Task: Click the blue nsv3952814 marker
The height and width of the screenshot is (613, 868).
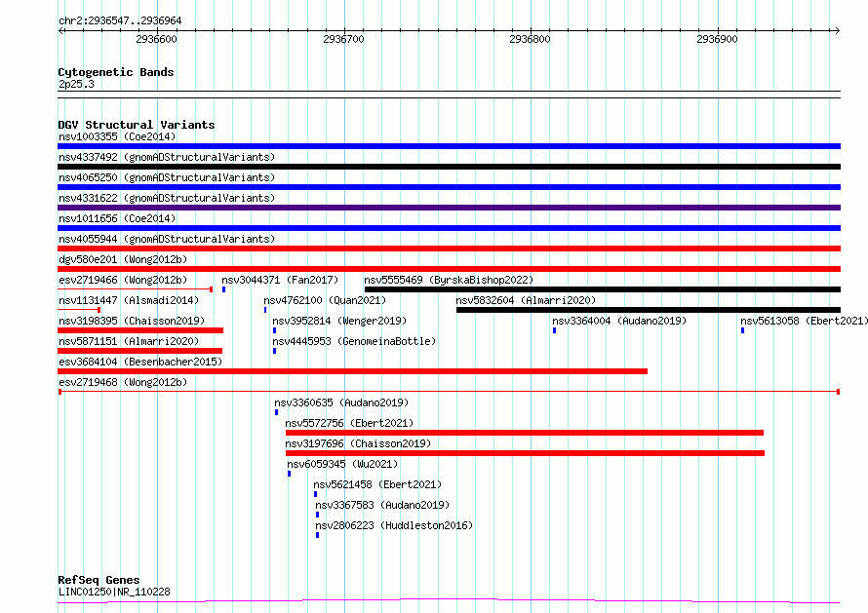Action: click(x=275, y=330)
